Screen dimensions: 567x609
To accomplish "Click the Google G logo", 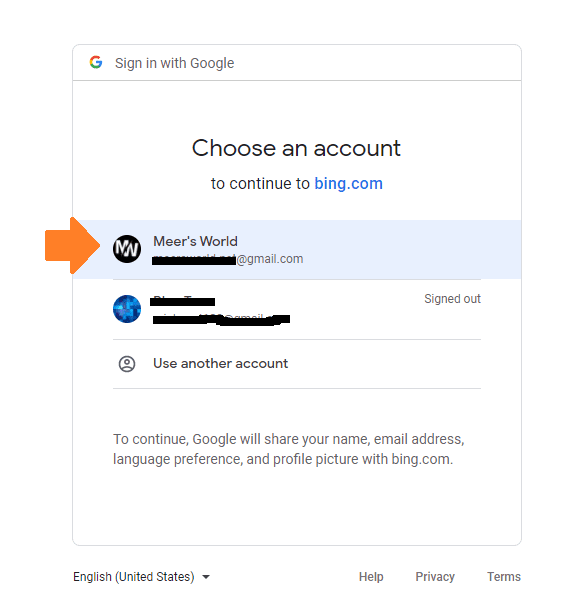I will click(96, 62).
